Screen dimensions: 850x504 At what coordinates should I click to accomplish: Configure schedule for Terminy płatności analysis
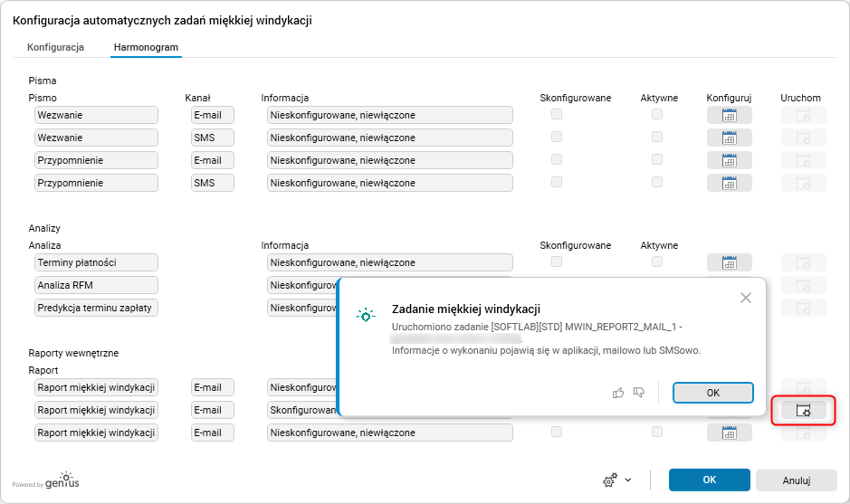click(x=729, y=262)
